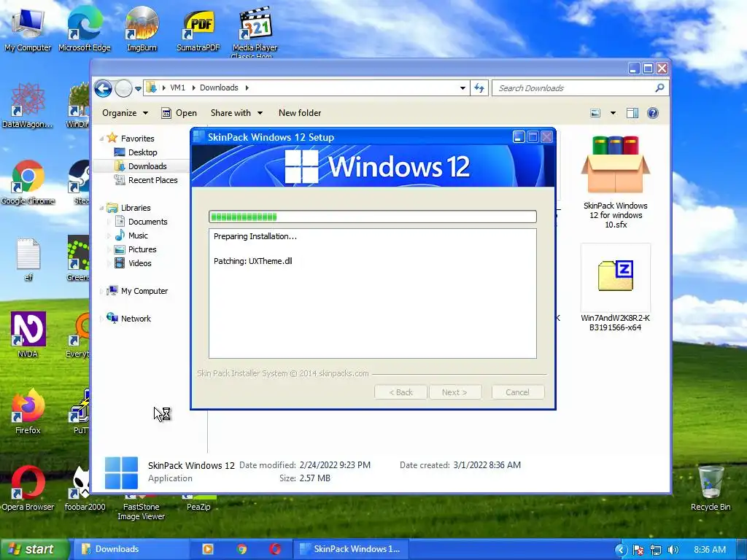The image size is (747, 560).
Task: Refresh the Downloads folder address bar
Action: 479,87
